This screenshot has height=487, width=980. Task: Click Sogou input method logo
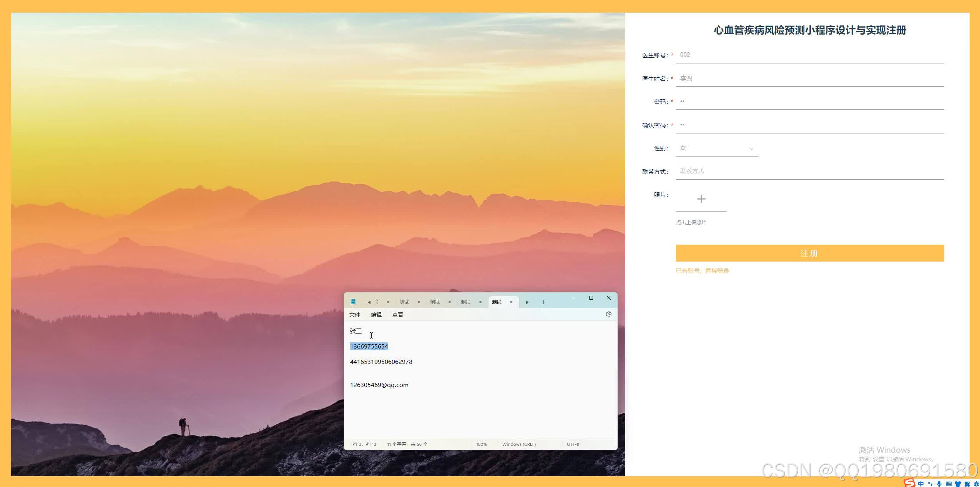[x=909, y=483]
